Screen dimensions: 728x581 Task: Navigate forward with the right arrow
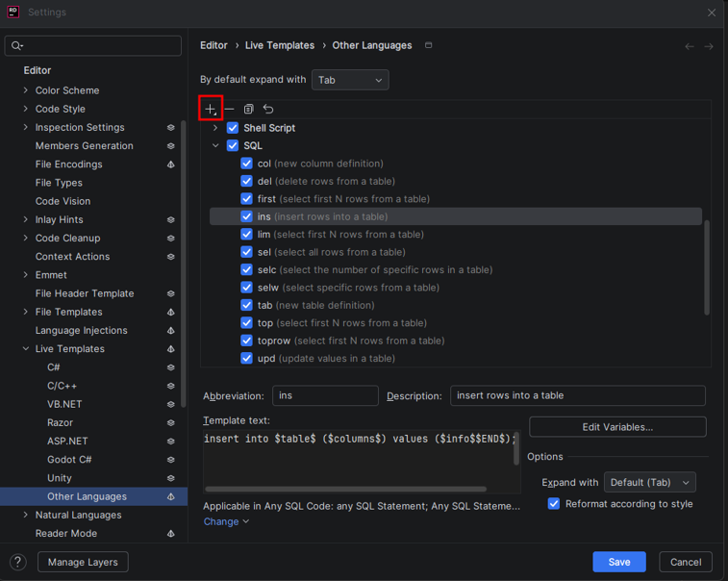[x=709, y=46]
